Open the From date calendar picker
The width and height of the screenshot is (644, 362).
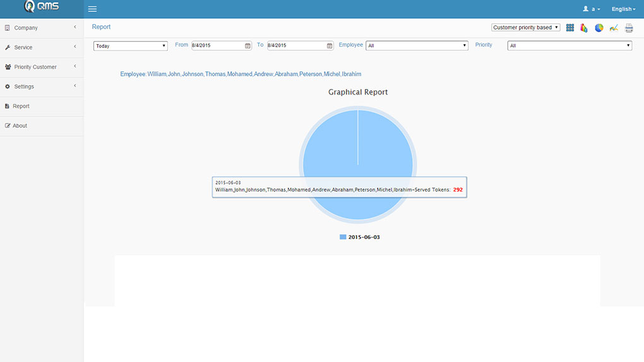[x=248, y=46]
